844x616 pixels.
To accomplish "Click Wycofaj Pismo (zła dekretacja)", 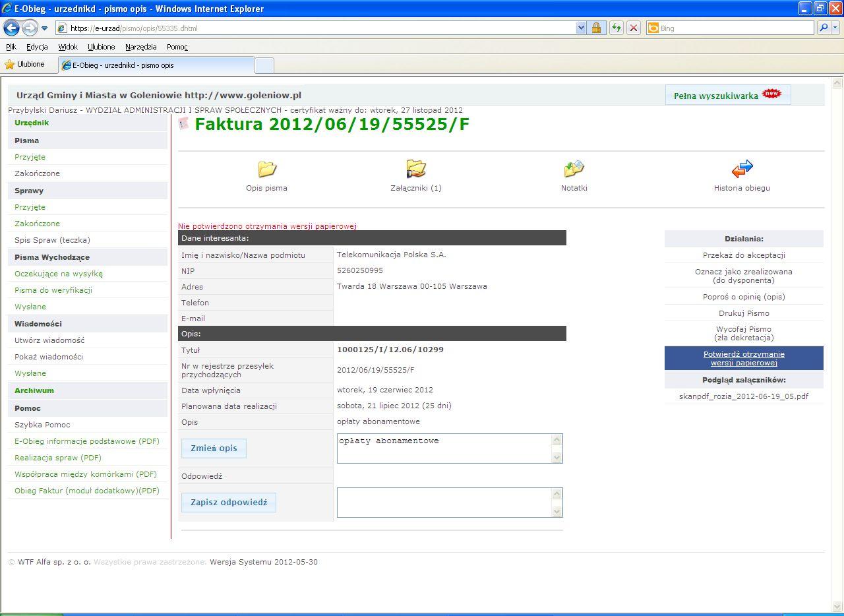I will click(x=744, y=333).
